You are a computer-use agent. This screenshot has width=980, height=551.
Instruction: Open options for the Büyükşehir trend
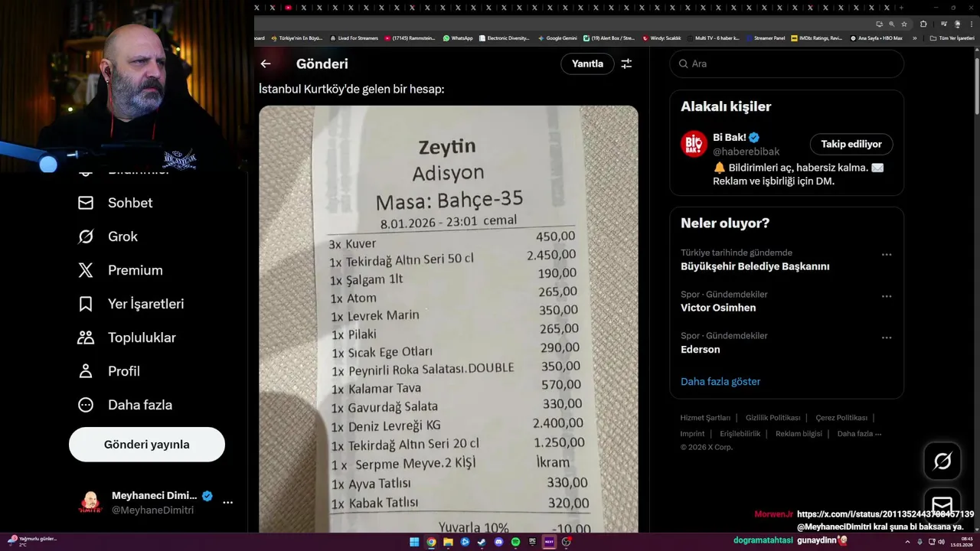tap(886, 255)
